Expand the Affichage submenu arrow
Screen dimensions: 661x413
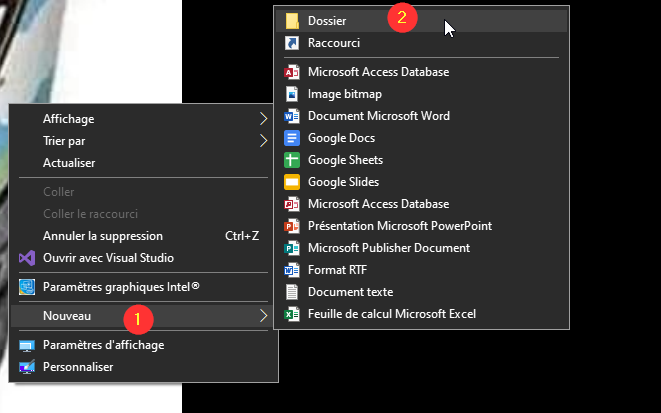coord(263,119)
